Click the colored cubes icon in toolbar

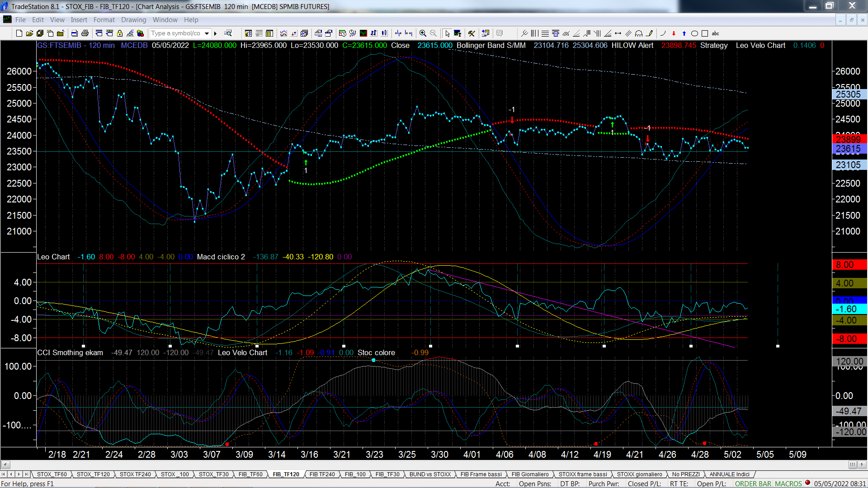coord(140,33)
